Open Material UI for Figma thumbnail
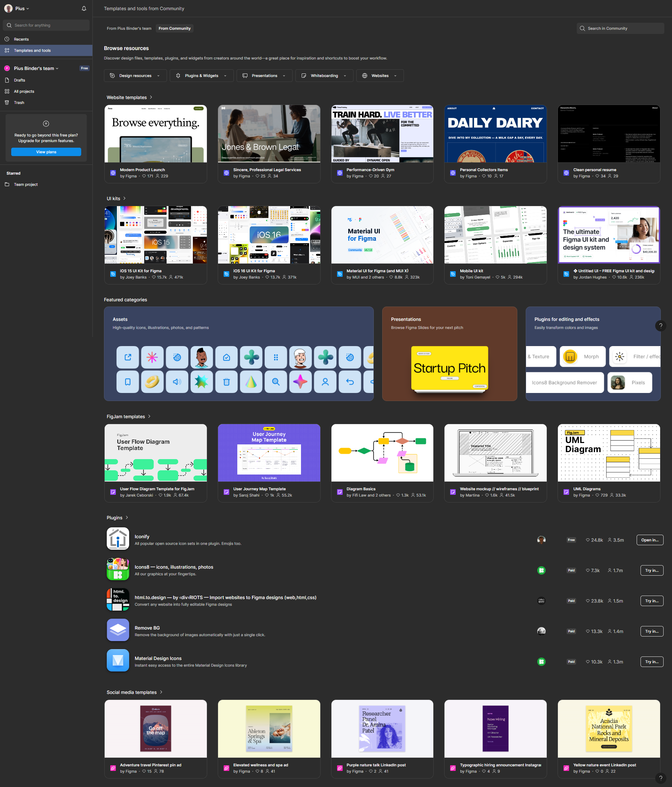Viewport: 672px width, 787px height. [382, 235]
